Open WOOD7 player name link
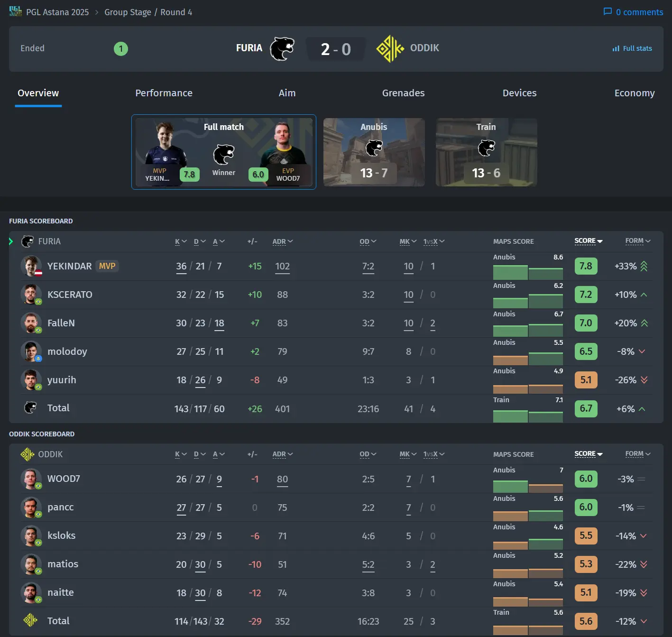The height and width of the screenshot is (637, 672). [x=64, y=479]
